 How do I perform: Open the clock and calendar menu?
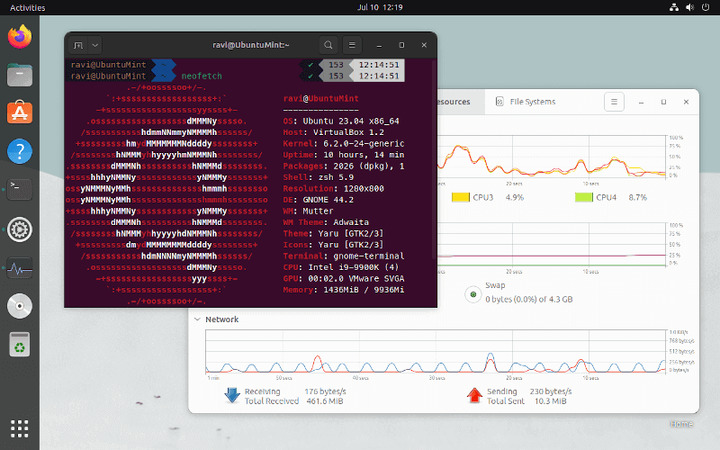[x=379, y=7]
